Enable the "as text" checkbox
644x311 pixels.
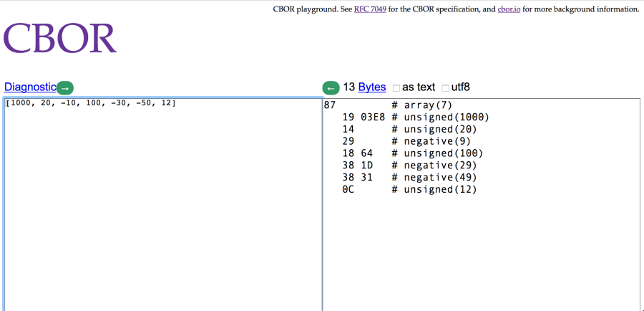(396, 87)
